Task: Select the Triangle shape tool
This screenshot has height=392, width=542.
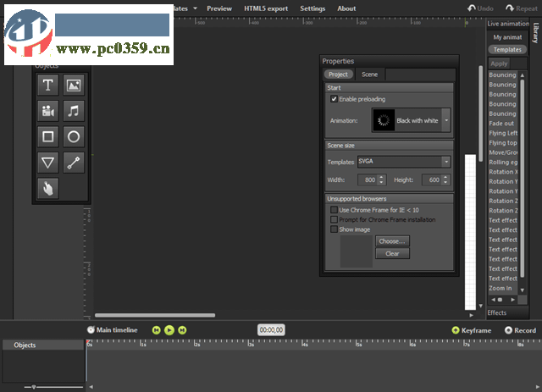Action: [48, 163]
